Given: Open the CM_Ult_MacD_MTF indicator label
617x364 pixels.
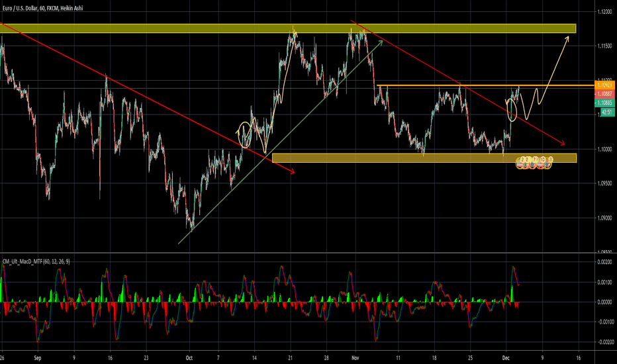Looking at the screenshot, I should (x=36, y=261).
